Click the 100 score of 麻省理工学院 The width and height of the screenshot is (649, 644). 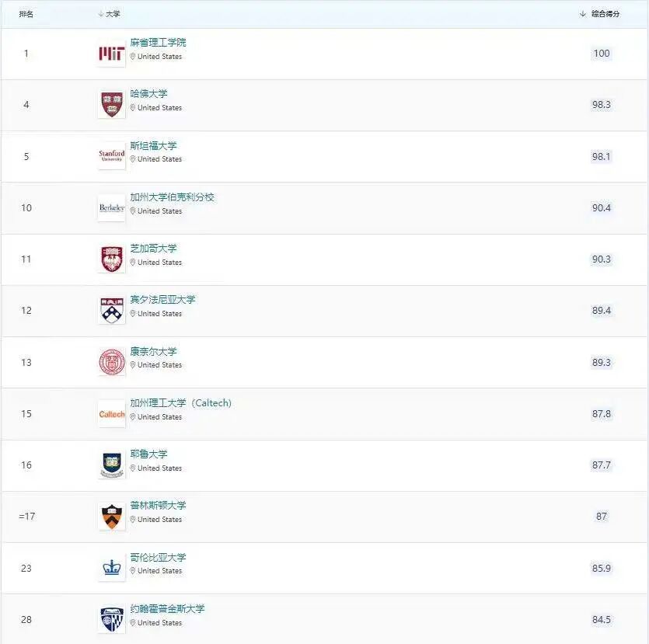point(601,54)
